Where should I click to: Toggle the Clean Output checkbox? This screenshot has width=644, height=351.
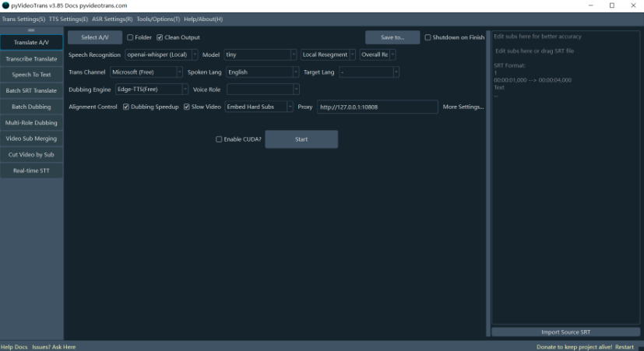tap(160, 37)
